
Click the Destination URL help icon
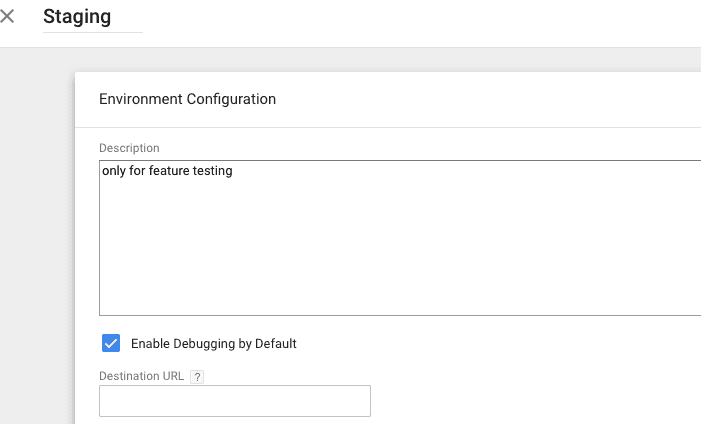coord(197,377)
